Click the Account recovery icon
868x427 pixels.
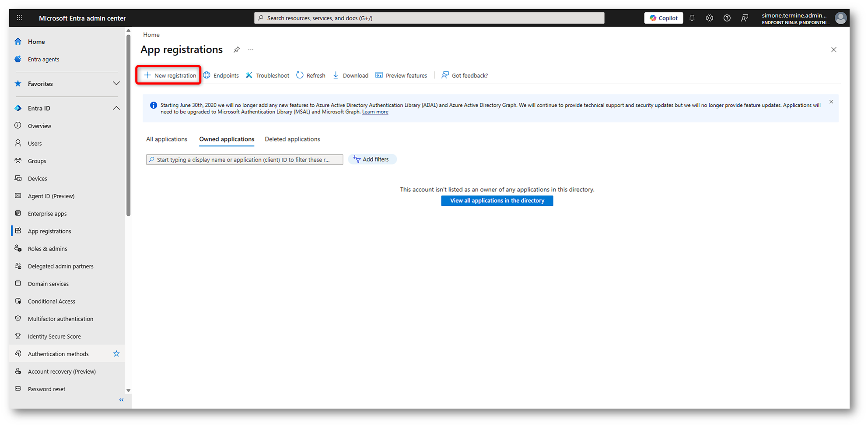(x=18, y=371)
